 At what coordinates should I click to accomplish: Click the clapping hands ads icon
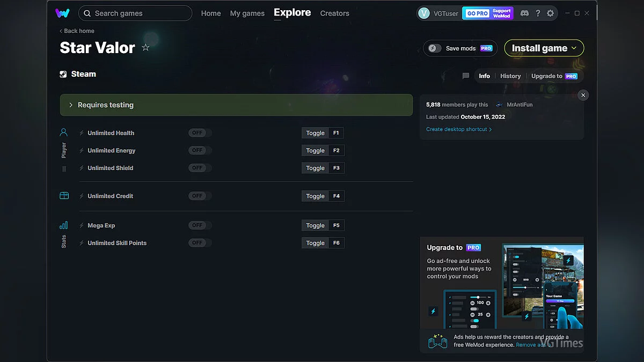[437, 341]
